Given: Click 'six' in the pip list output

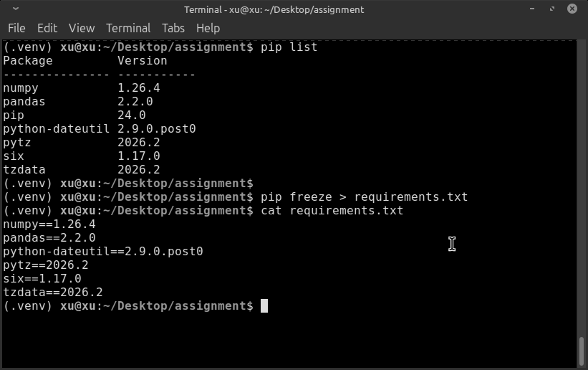Looking at the screenshot, I should [14, 156].
